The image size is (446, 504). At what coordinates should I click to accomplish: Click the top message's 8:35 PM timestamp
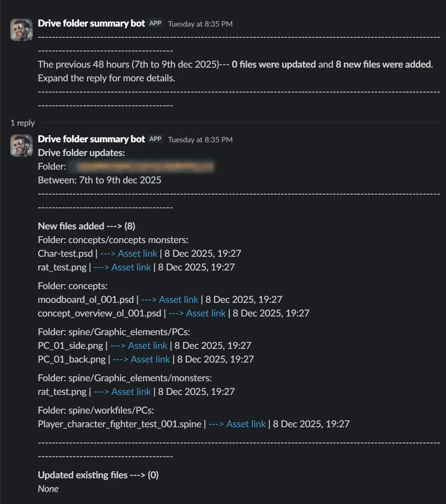(x=200, y=24)
